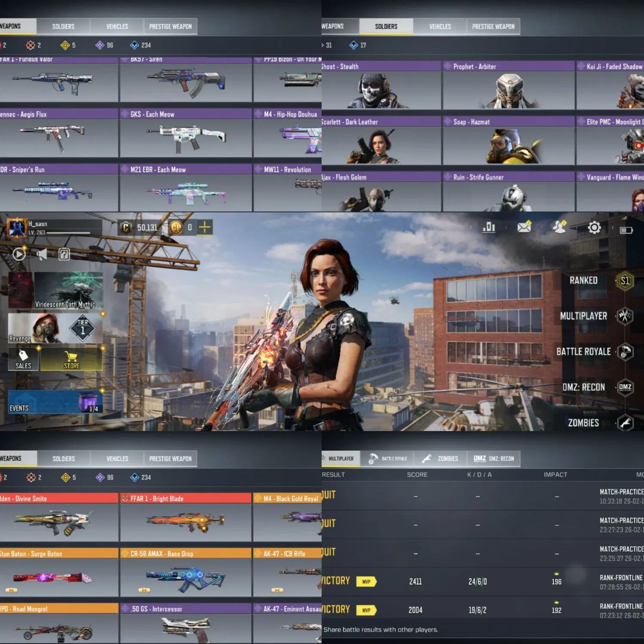Click the battery indicator in the lobby

[626, 230]
